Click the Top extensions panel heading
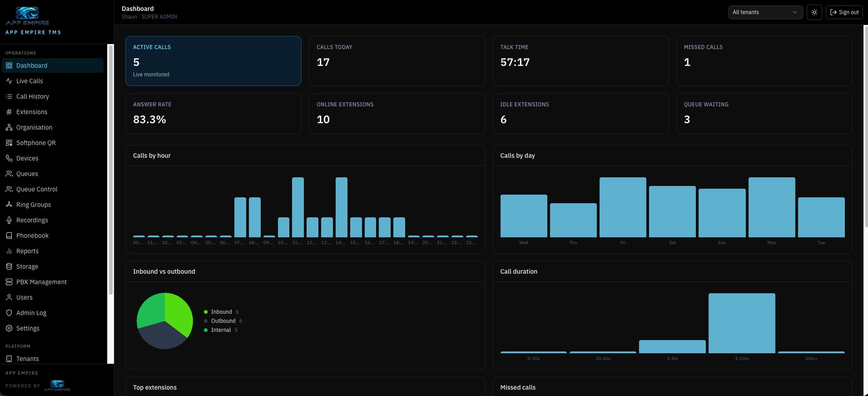 click(155, 387)
